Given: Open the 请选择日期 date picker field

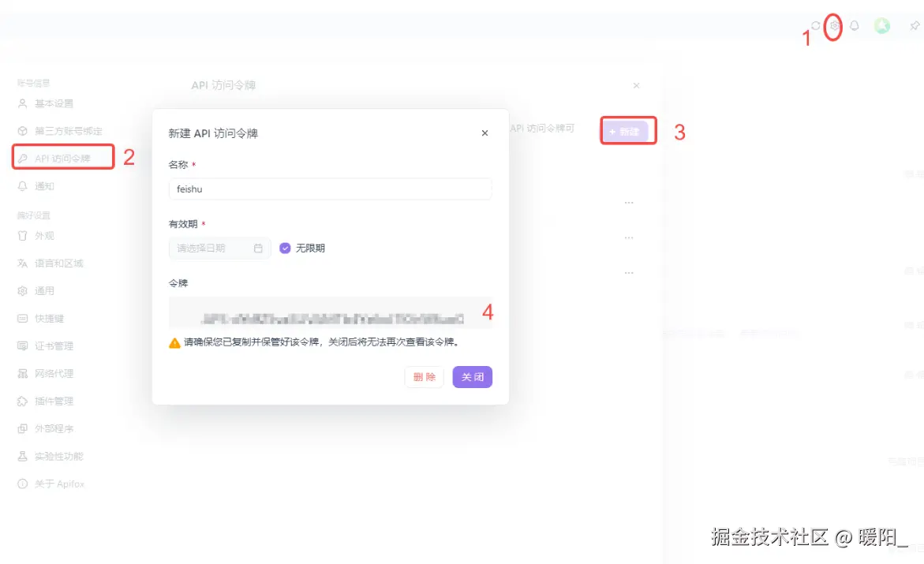Looking at the screenshot, I should (220, 248).
